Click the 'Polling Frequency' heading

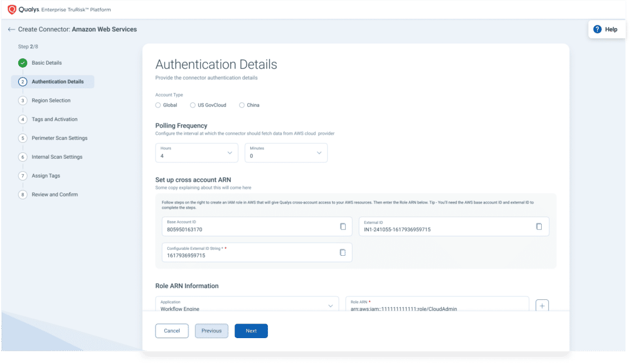[x=181, y=126]
